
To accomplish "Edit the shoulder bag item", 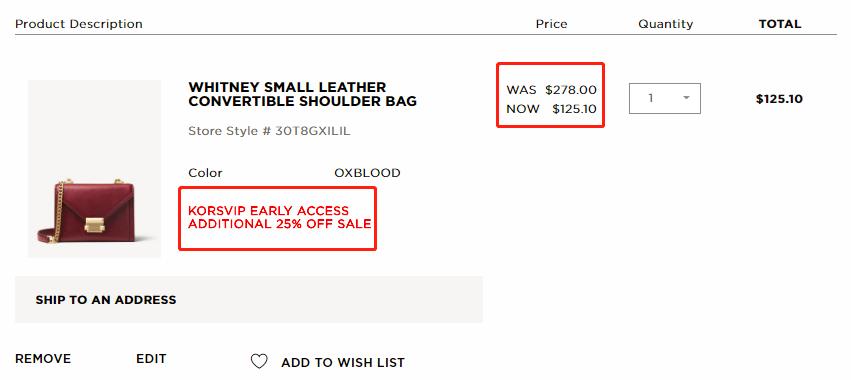I will pos(151,359).
